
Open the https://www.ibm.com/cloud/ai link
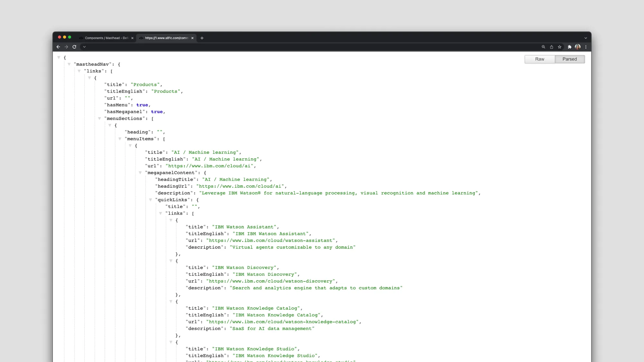[210, 166]
